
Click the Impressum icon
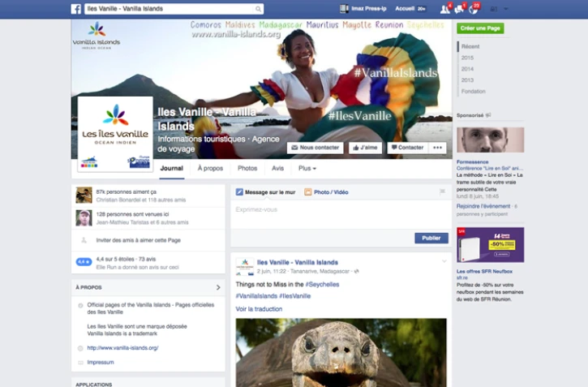click(80, 363)
